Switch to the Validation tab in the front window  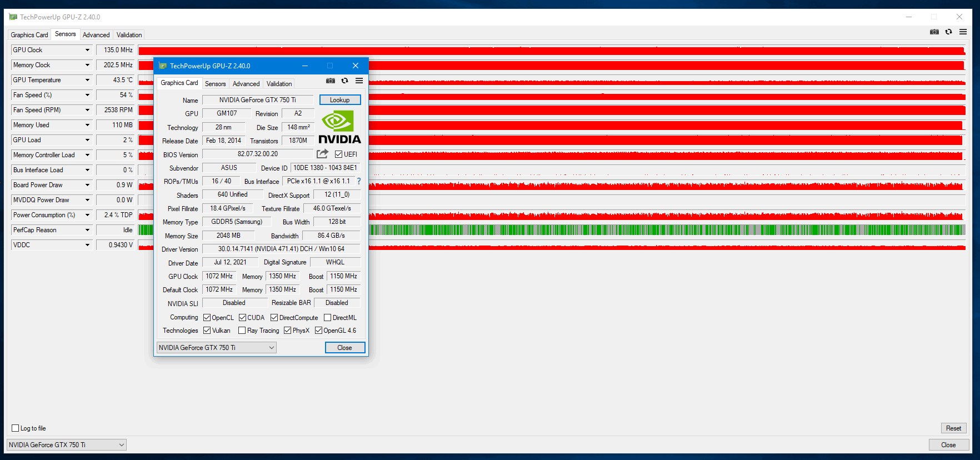(279, 84)
